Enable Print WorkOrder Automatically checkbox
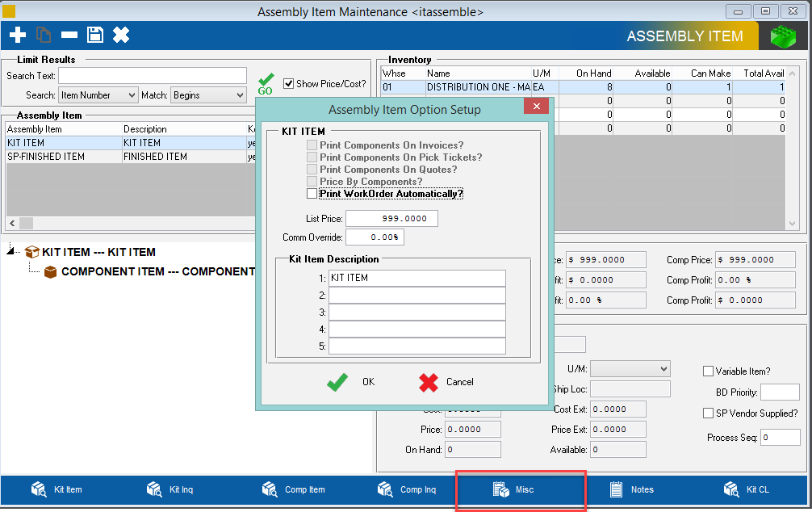This screenshot has width=812, height=512. (312, 194)
